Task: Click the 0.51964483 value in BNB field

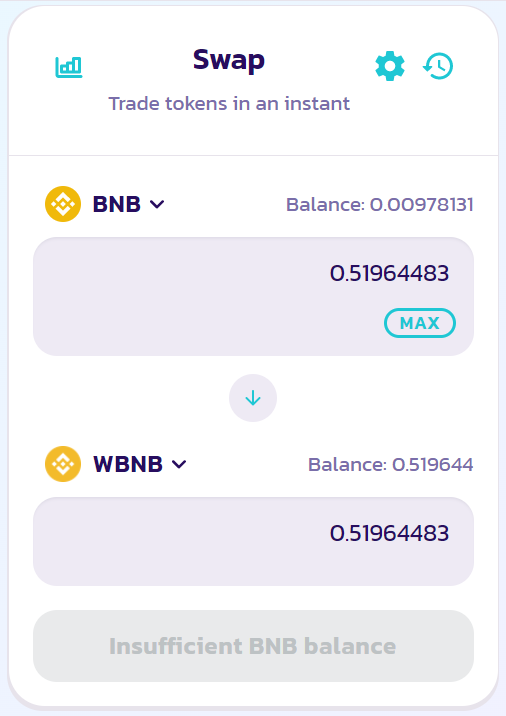Action: [x=390, y=274]
